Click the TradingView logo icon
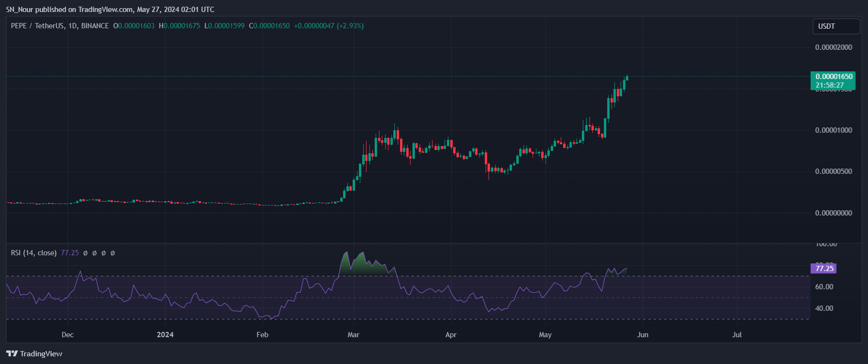The height and width of the screenshot is (364, 868). pos(12,353)
